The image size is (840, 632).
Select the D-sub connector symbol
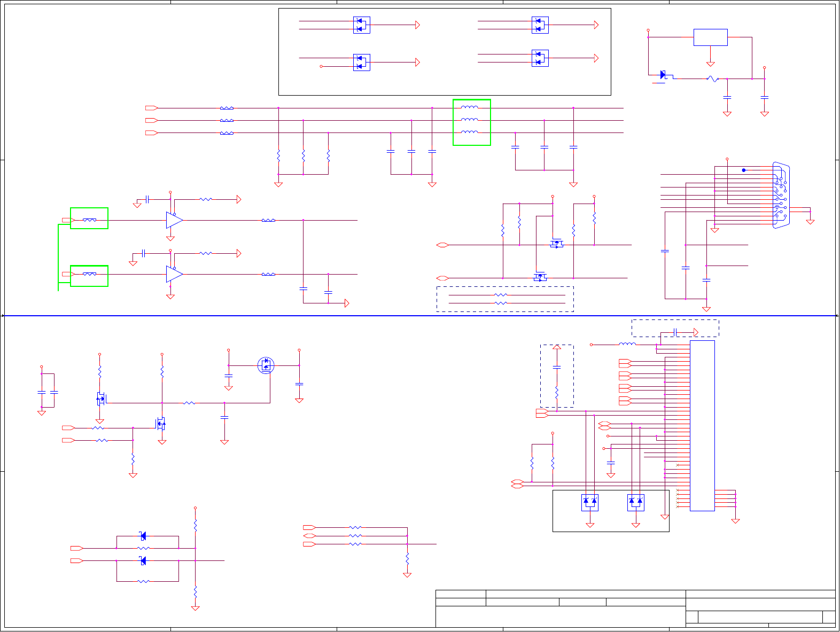tap(781, 196)
